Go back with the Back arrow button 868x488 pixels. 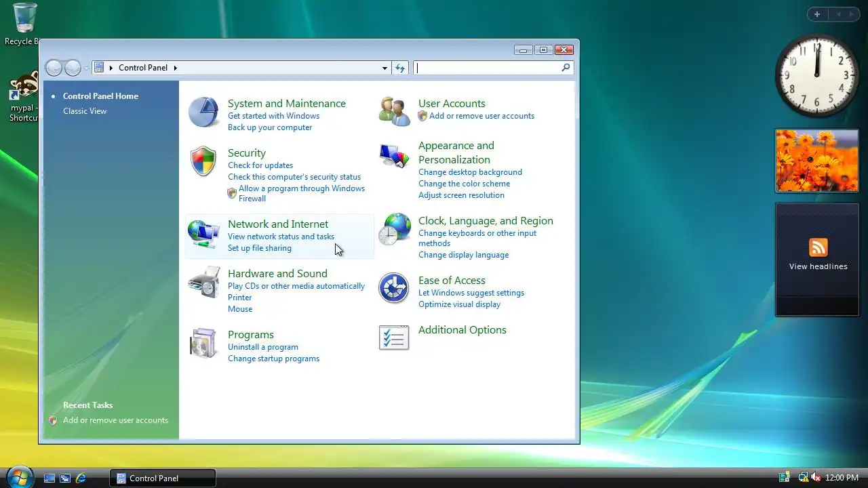[54, 68]
